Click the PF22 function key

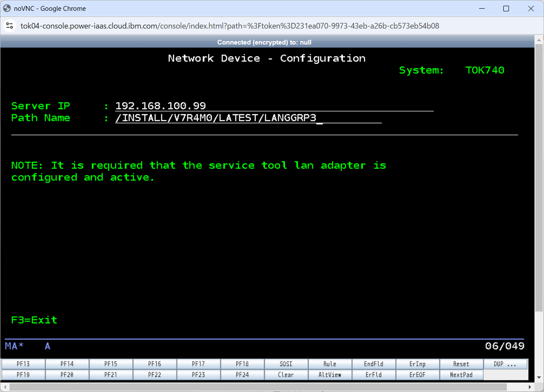[155, 375]
